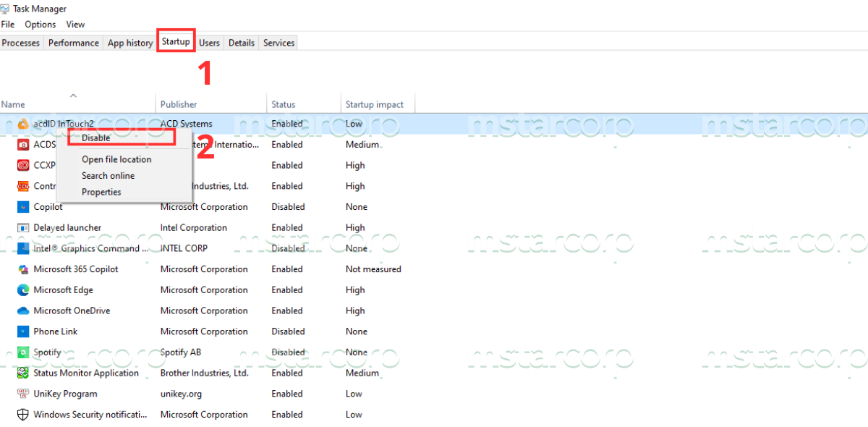The image size is (868, 427).
Task: Click the ACDSee camera icon in list
Action: pyautogui.click(x=22, y=145)
